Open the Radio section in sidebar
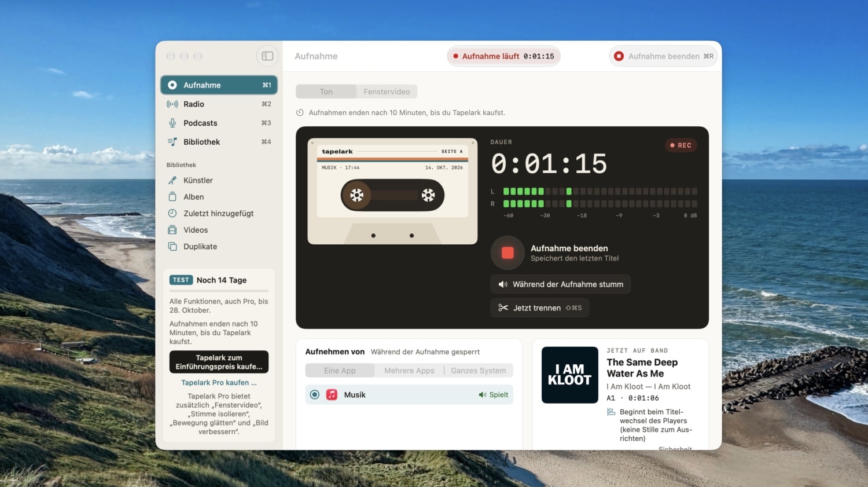The width and height of the screenshot is (868, 487). pos(219,104)
